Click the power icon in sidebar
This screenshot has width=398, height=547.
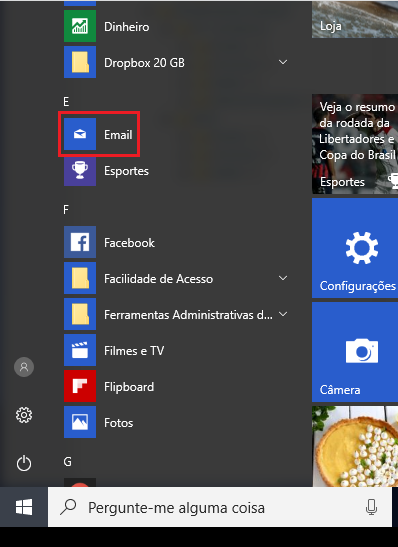24,464
